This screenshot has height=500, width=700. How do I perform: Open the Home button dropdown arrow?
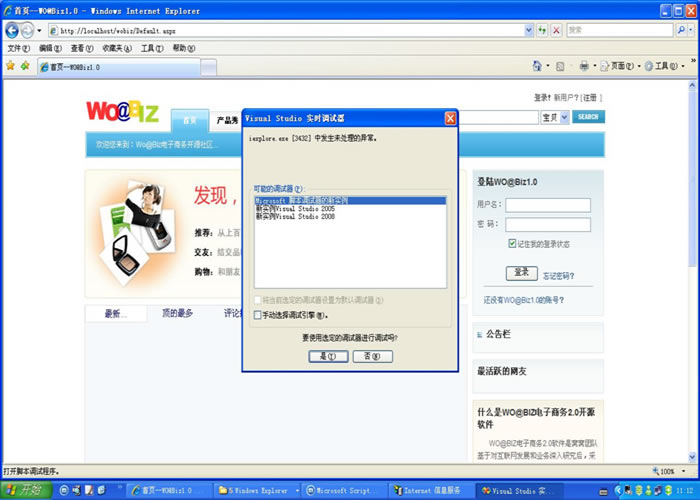click(x=548, y=66)
